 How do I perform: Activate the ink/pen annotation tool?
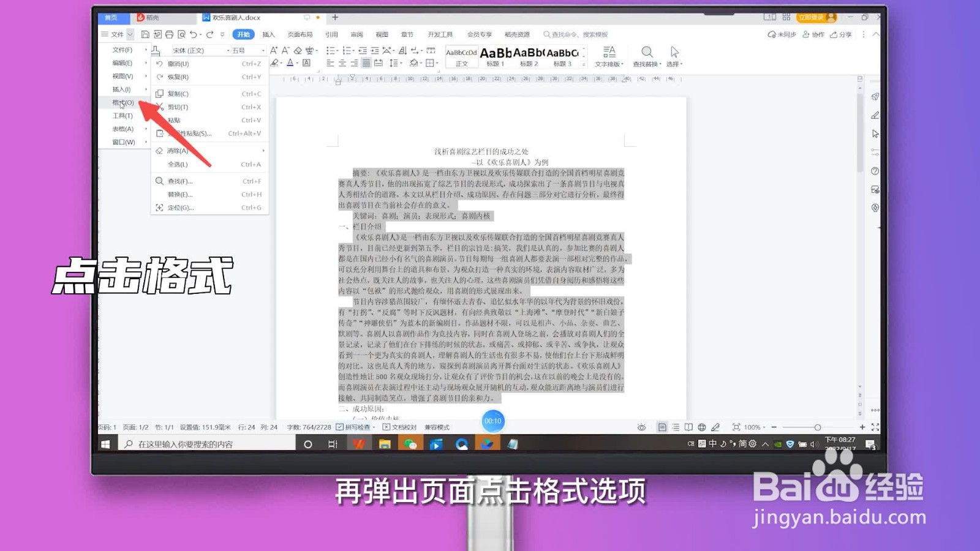[715, 427]
